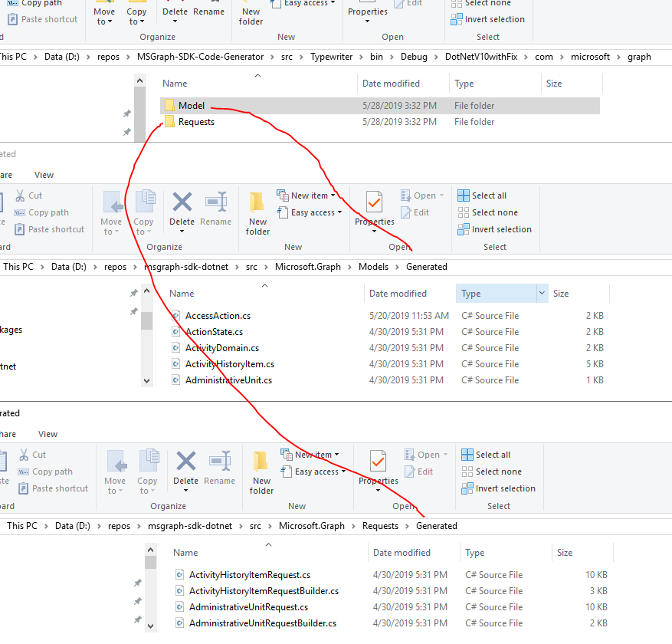Click Invert selection in top window ribbon
This screenshot has height=644, width=672.
click(x=487, y=19)
